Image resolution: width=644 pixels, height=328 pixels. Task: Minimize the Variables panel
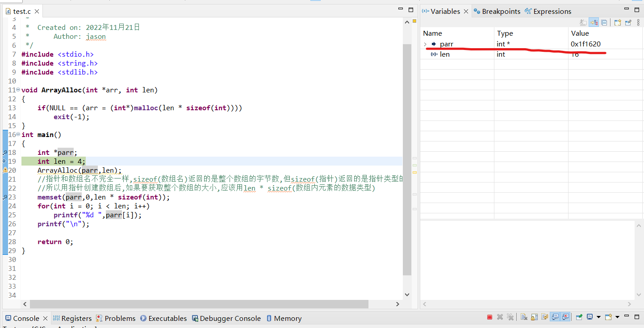627,8
